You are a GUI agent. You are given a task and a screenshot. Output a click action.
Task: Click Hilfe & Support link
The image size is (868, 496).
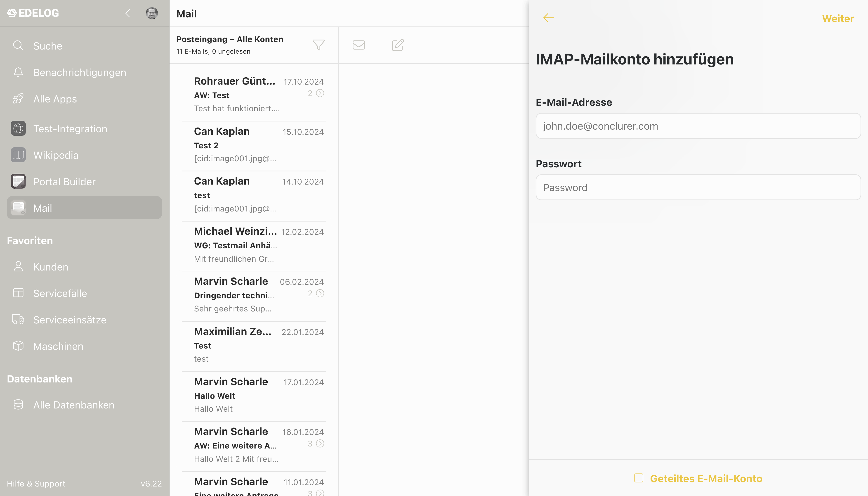pos(36,483)
